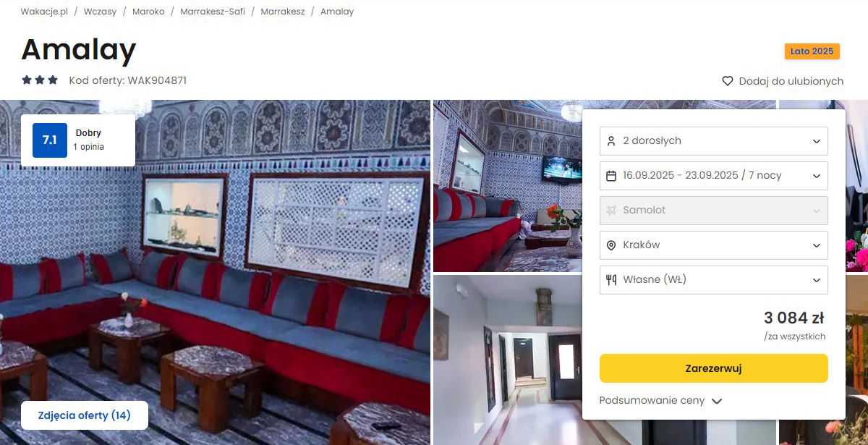
Task: Open Marrakesz-Safi breadcrumb link
Action: (x=213, y=12)
